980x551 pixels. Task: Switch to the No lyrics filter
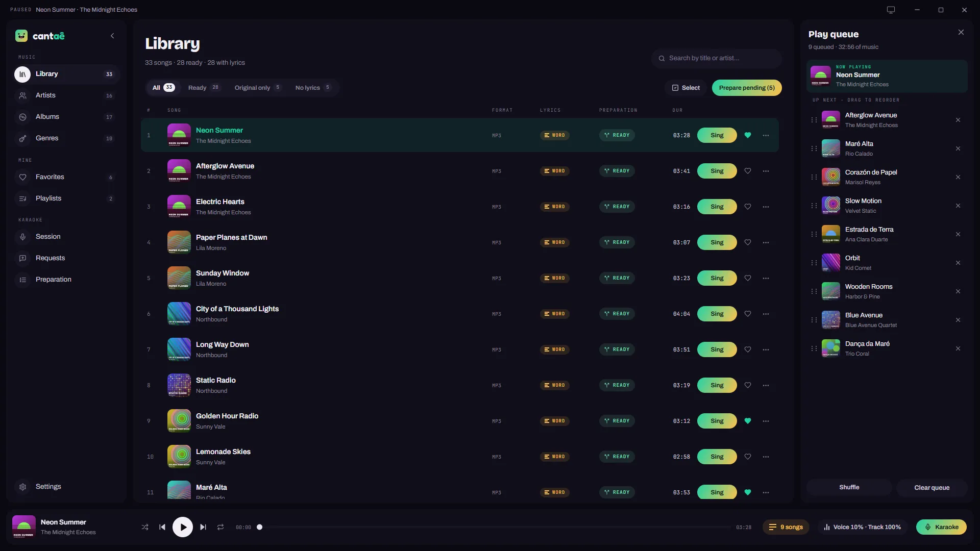313,88
